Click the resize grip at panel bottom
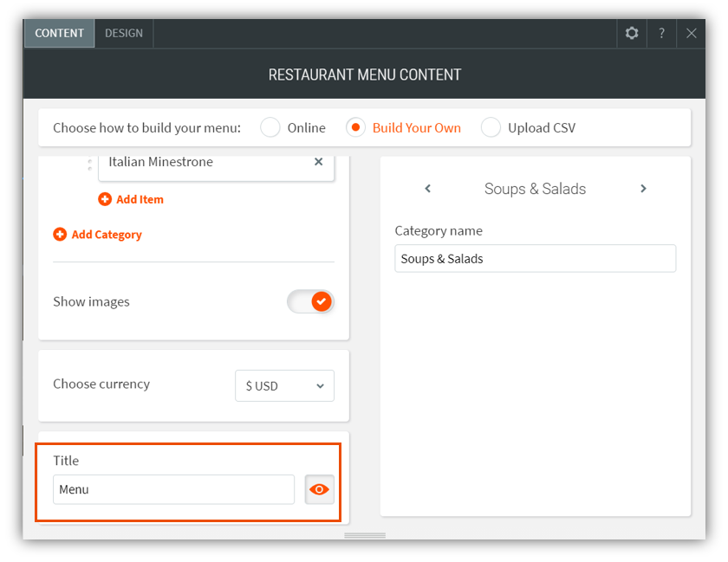728x562 pixels. pyautogui.click(x=365, y=536)
